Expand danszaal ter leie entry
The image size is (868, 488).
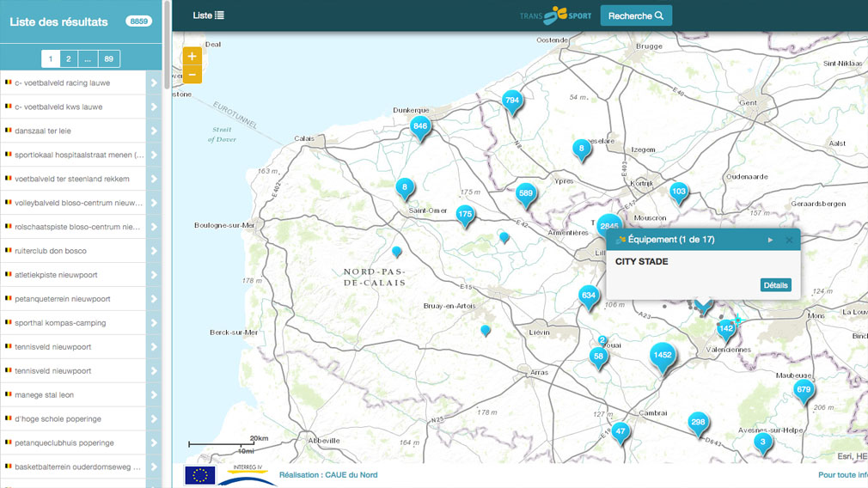154,131
